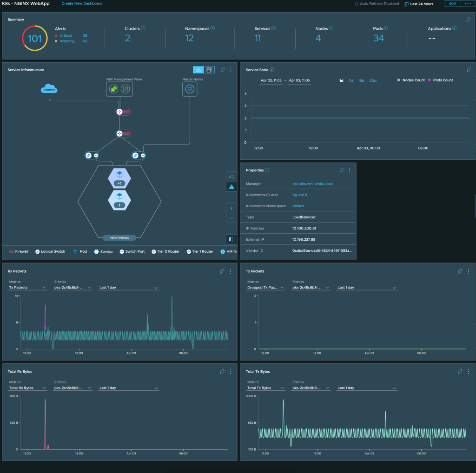Open the Rx Packets widget options menu
The image size is (476, 473).
click(231, 271)
